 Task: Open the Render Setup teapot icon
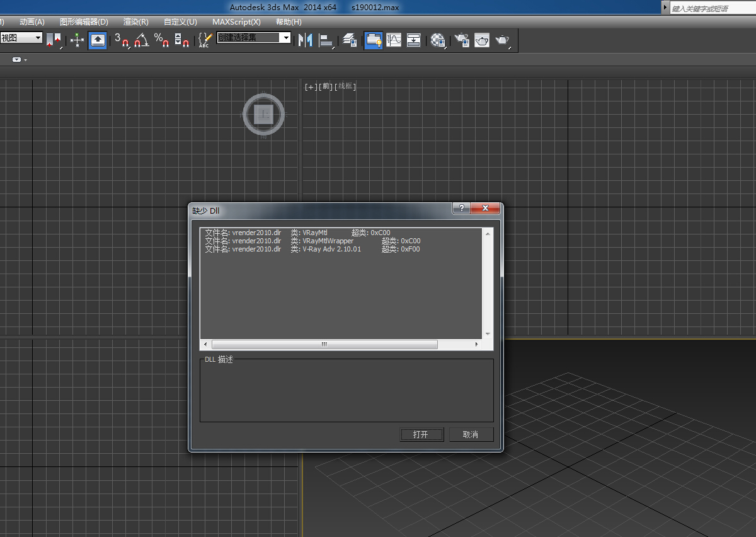462,40
